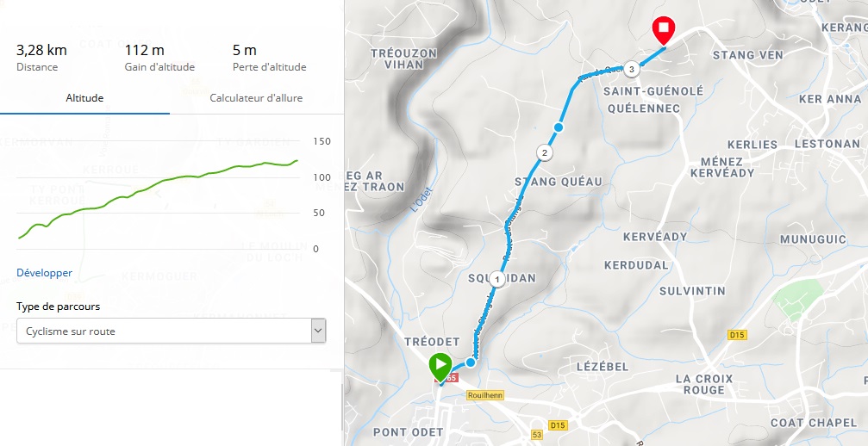Click the Cyclisme sur route dropdown arrow
This screenshot has height=446, width=868.
[318, 331]
